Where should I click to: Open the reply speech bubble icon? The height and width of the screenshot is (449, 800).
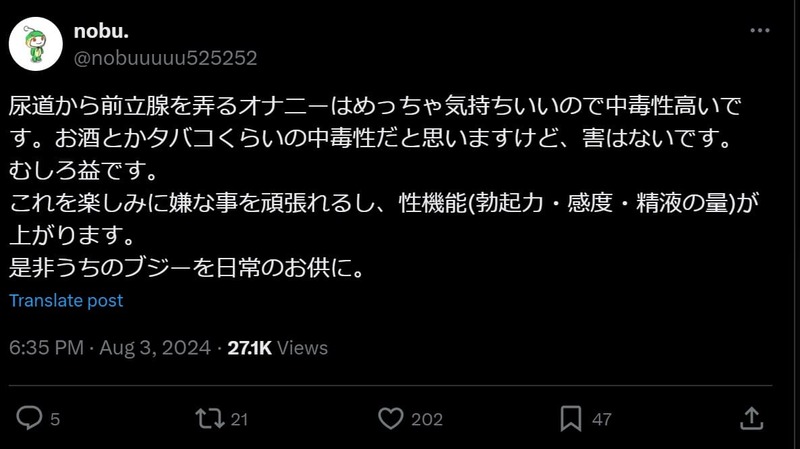[29, 418]
